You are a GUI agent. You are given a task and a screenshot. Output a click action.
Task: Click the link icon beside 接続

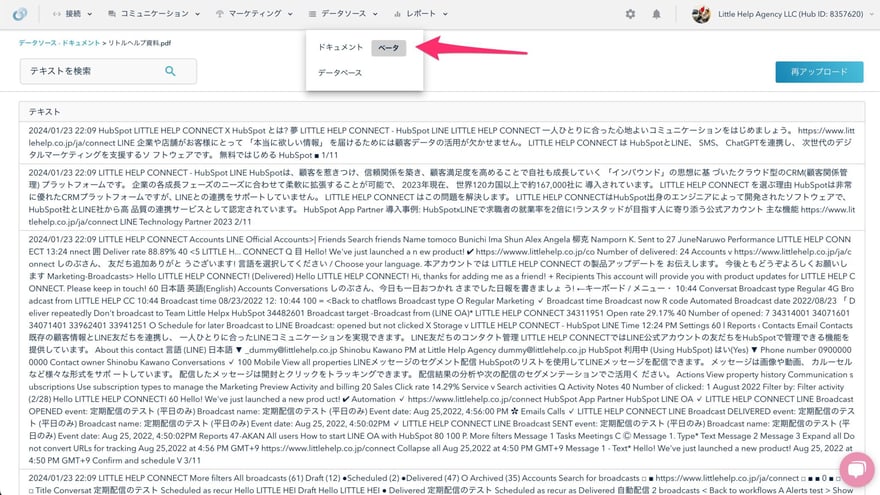(x=57, y=14)
